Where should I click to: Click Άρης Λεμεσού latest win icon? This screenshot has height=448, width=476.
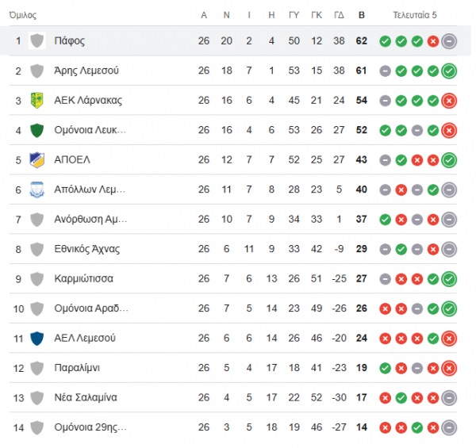[449, 71]
